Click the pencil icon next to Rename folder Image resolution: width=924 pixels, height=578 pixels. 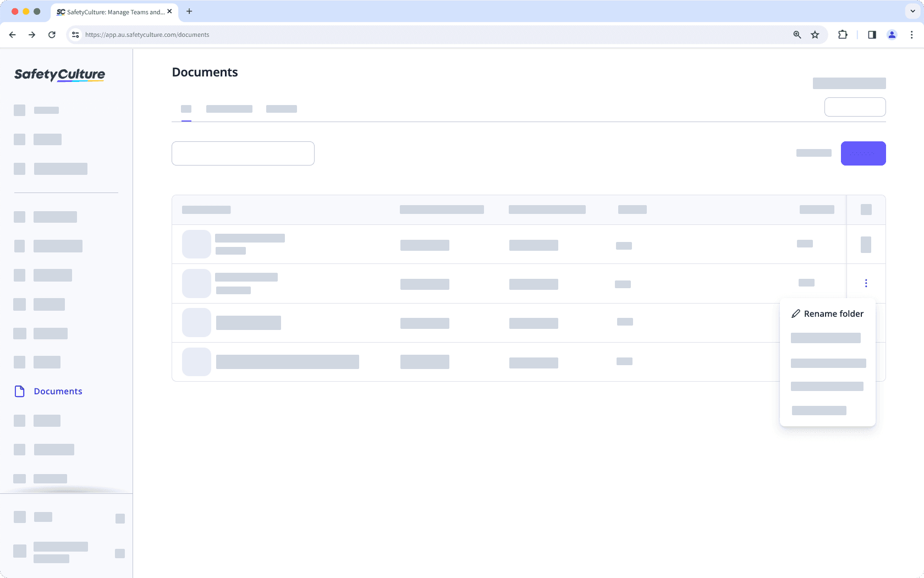(796, 313)
